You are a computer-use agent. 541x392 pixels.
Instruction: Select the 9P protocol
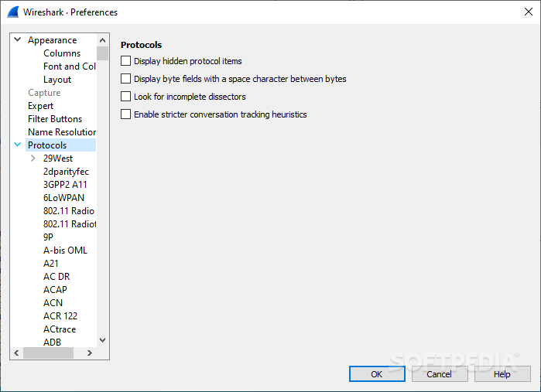(x=48, y=237)
